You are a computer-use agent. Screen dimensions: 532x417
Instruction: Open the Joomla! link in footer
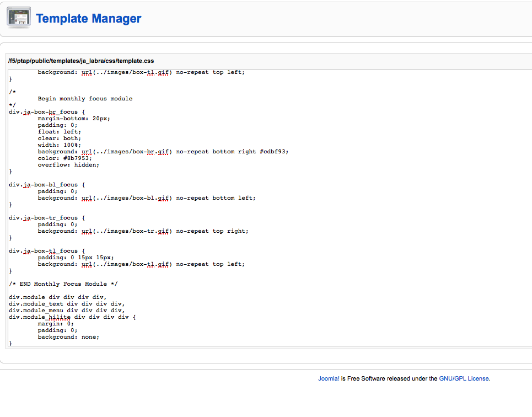click(x=329, y=378)
